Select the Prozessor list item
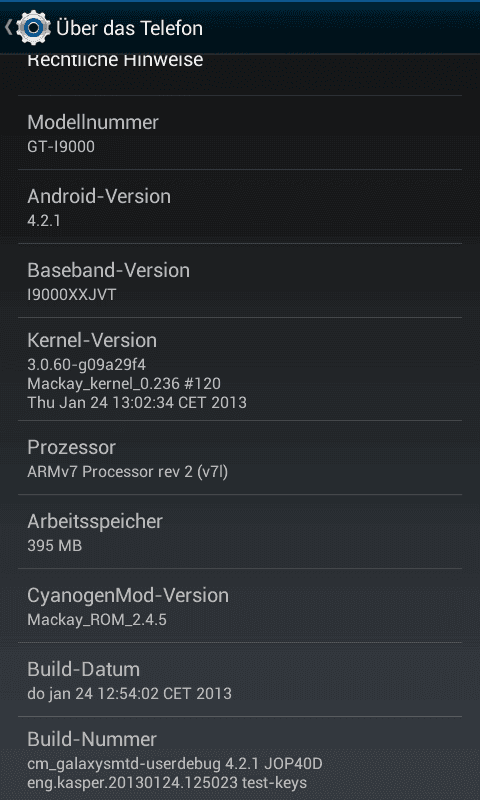Viewport: 480px width, 800px height. coord(240,458)
